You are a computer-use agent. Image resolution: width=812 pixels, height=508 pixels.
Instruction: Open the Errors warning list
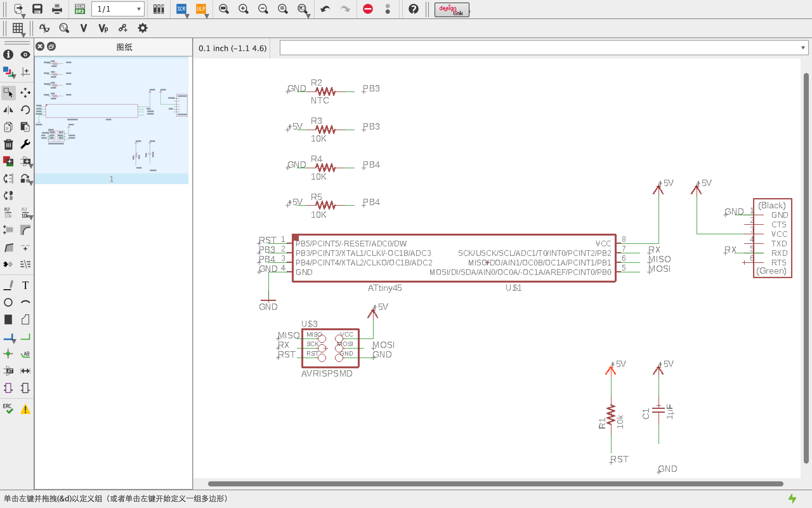pyautogui.click(x=25, y=409)
